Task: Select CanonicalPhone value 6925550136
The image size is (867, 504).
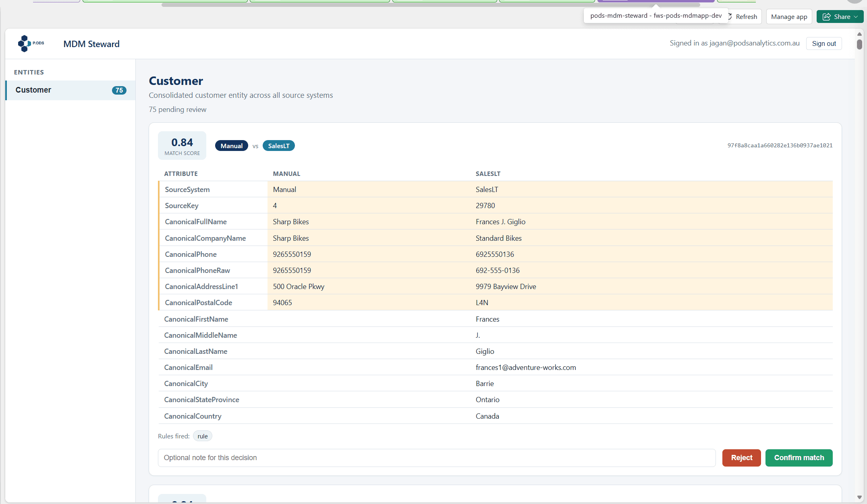Action: click(x=495, y=254)
